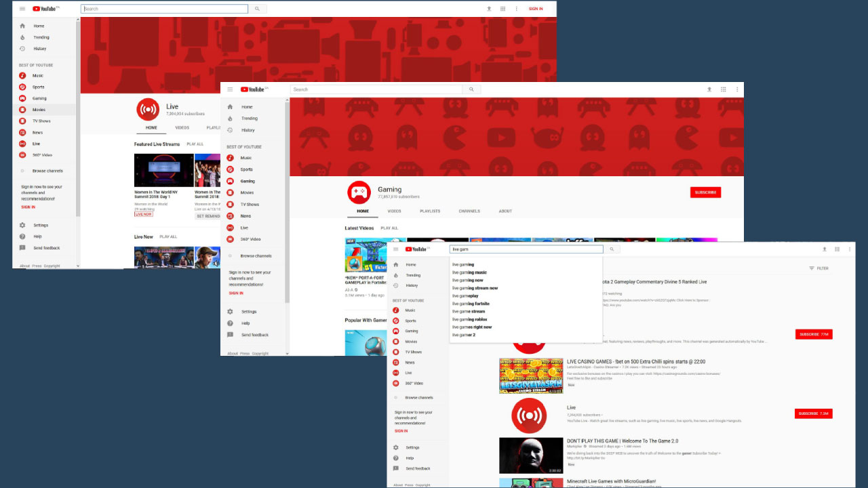Open the hamburger menu in the Gaming channel window
The height and width of the screenshot is (488, 868).
click(x=230, y=89)
